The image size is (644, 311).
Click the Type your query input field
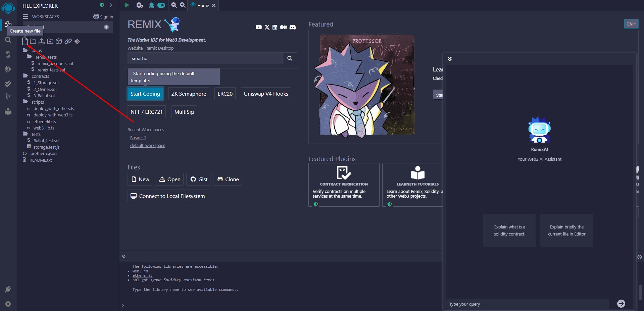point(527,304)
